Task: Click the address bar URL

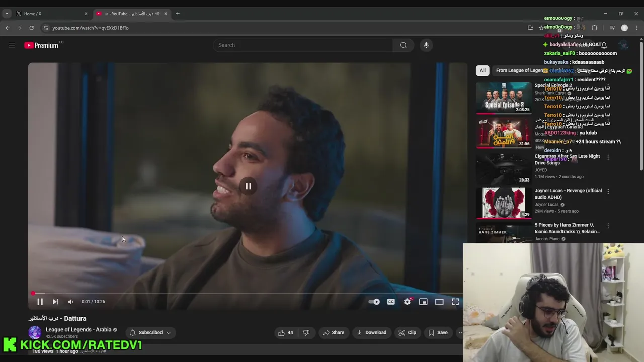Action: tap(91, 28)
